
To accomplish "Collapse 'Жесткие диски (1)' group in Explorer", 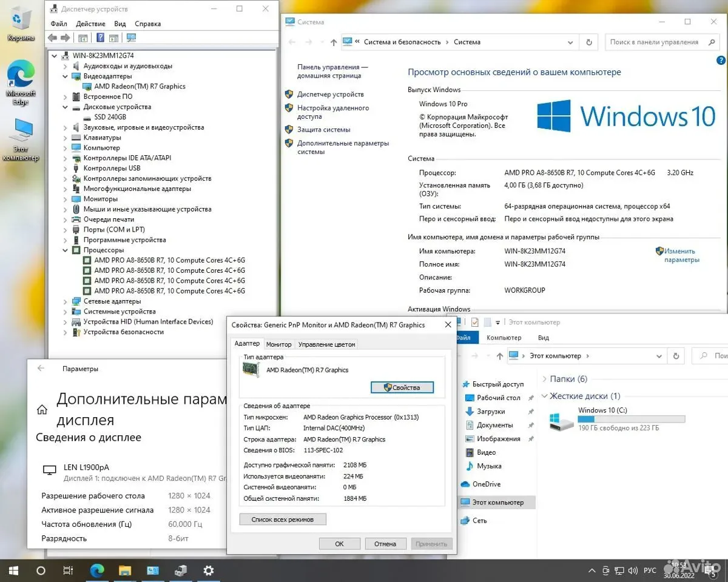I will click(543, 396).
